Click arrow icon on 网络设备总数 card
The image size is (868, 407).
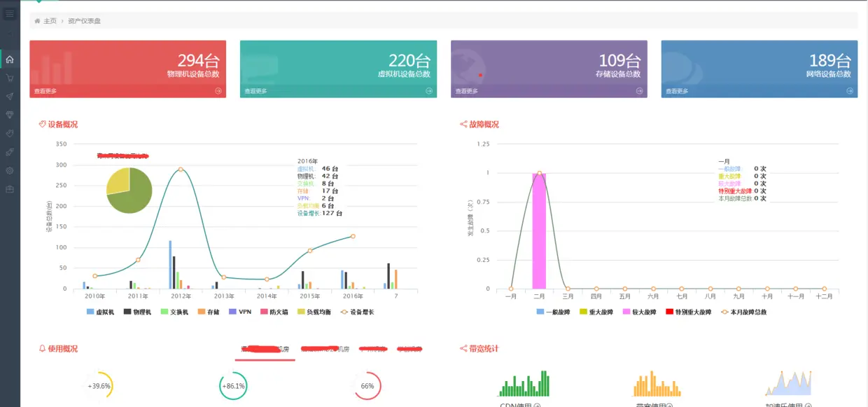(850, 91)
